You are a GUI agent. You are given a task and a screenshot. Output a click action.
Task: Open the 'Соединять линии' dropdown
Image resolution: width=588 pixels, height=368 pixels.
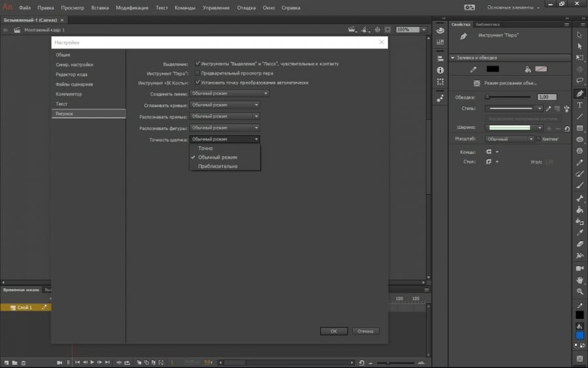(229, 93)
